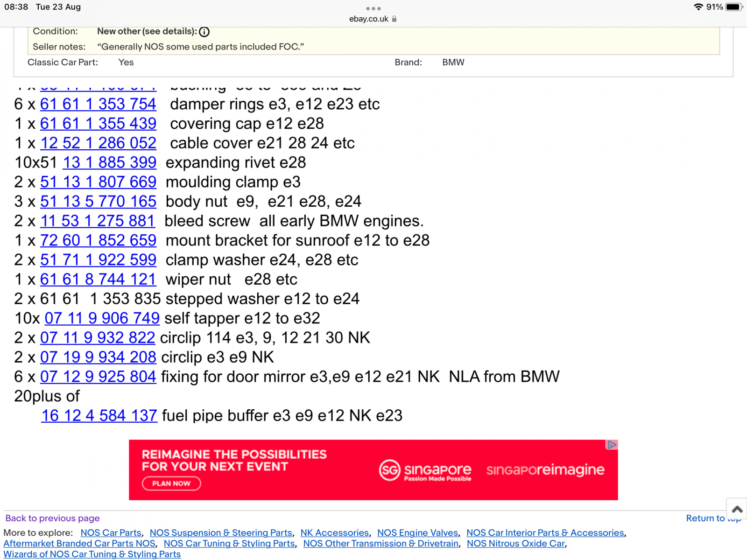This screenshot has height=560, width=747.
Task: Open NOS Suspension & Steering Parts link
Action: 220,532
